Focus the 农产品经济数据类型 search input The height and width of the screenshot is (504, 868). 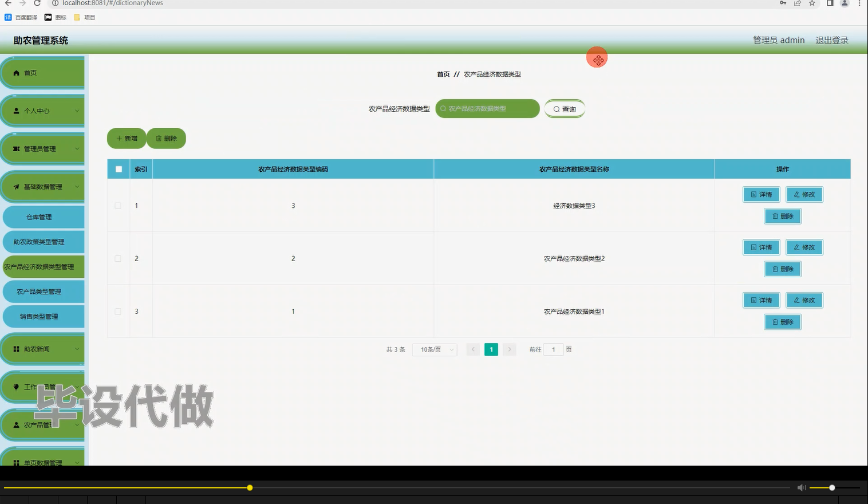click(487, 108)
